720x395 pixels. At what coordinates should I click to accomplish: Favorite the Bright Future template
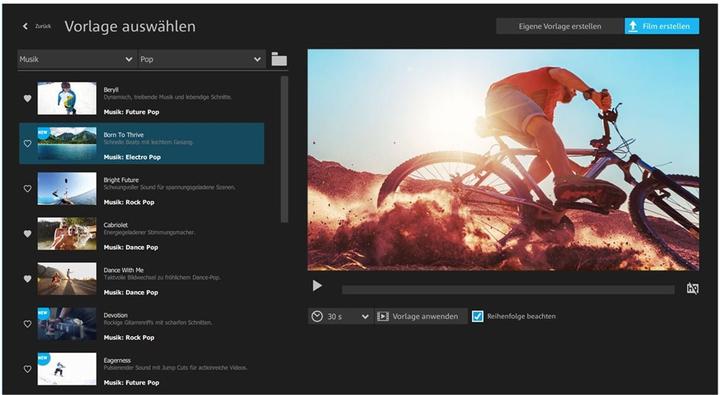point(28,188)
